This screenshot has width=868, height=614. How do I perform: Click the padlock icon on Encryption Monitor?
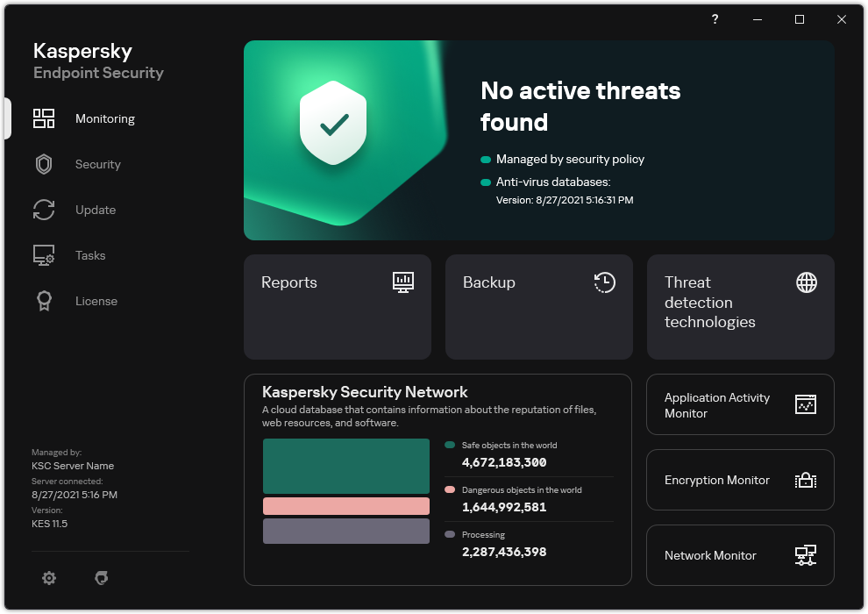tap(806, 480)
